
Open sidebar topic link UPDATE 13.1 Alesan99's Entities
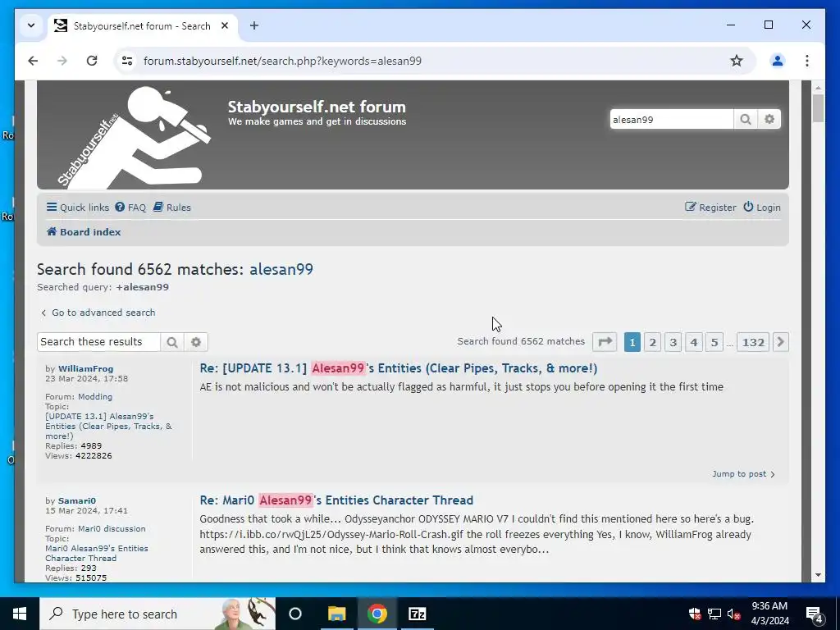109,426
